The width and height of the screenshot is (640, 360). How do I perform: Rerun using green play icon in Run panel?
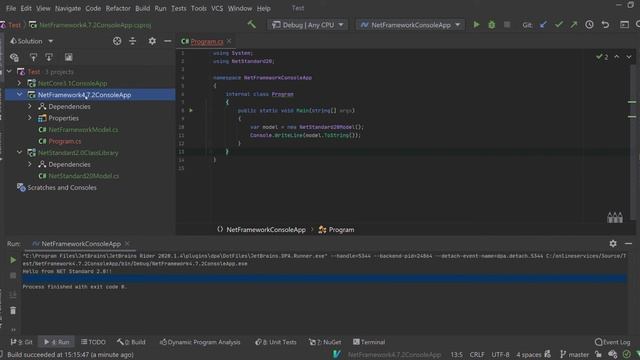[x=13, y=260]
